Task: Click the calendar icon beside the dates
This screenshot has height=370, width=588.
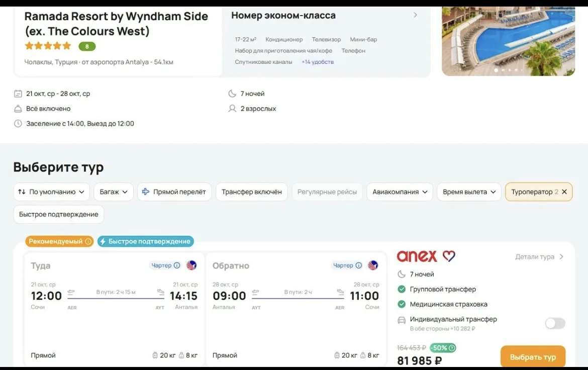Action: 18,94
